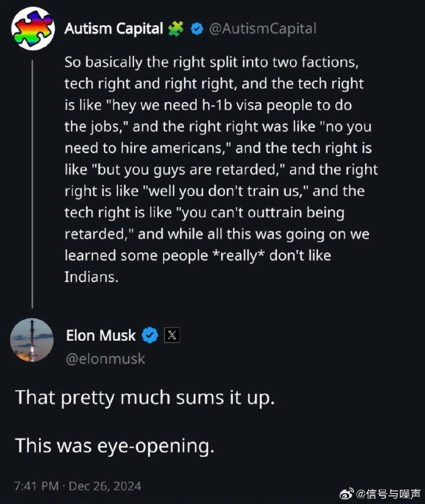This screenshot has height=504, width=425.
Task: Open the @AutismCapital handle link
Action: coord(262,29)
